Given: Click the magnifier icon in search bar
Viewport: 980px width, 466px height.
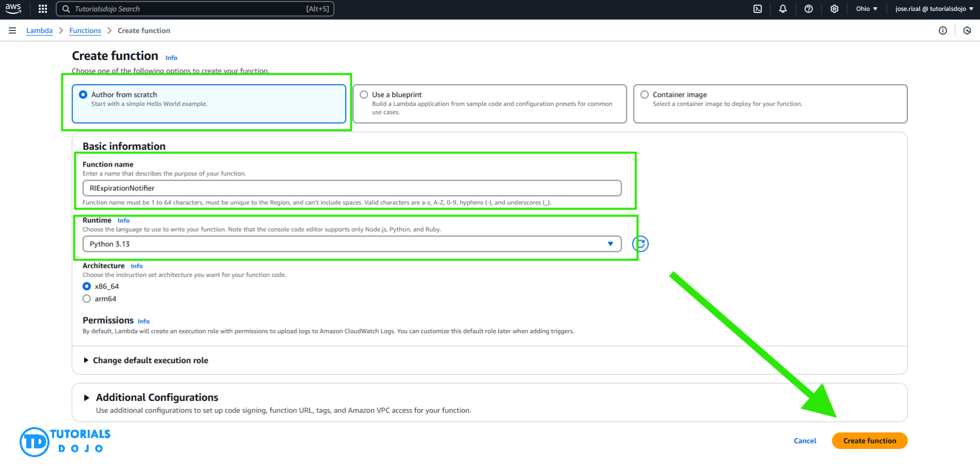Looking at the screenshot, I should (66, 9).
